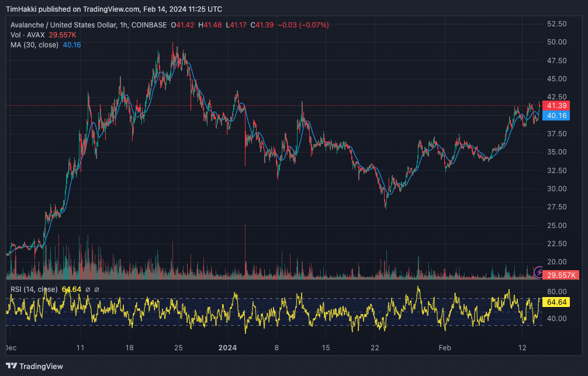Click second RSI ø symbol after 64.64
Image resolution: width=588 pixels, height=376 pixels.
coord(96,289)
